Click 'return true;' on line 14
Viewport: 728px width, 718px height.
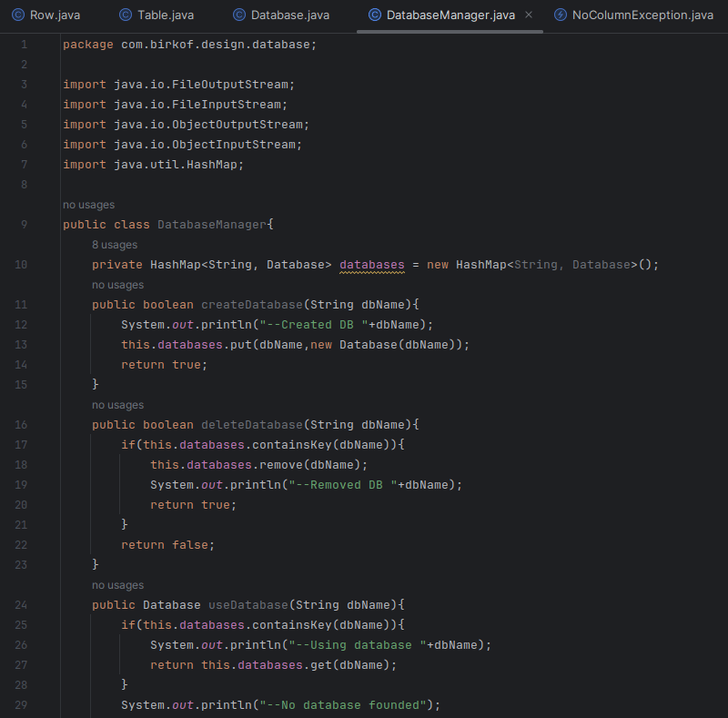[x=164, y=365]
